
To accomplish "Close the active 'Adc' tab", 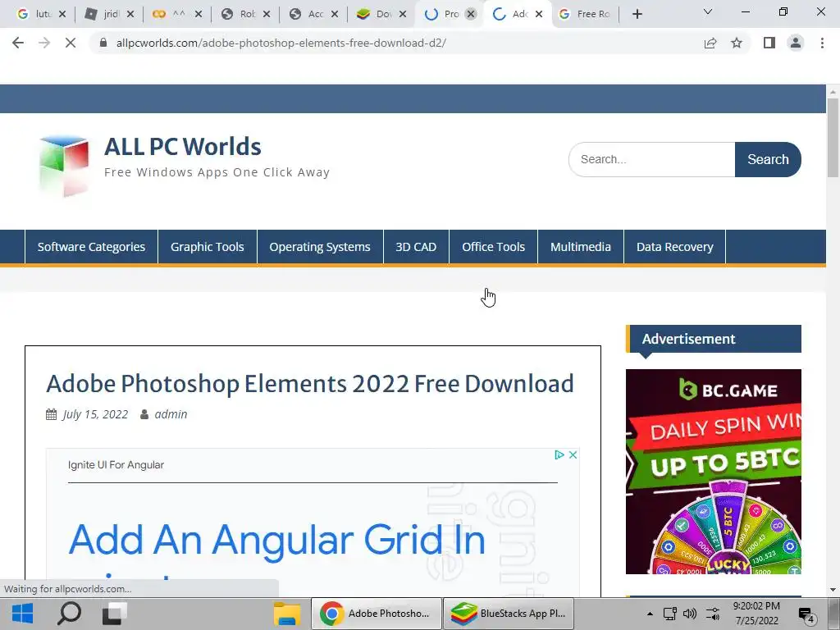I will (539, 15).
